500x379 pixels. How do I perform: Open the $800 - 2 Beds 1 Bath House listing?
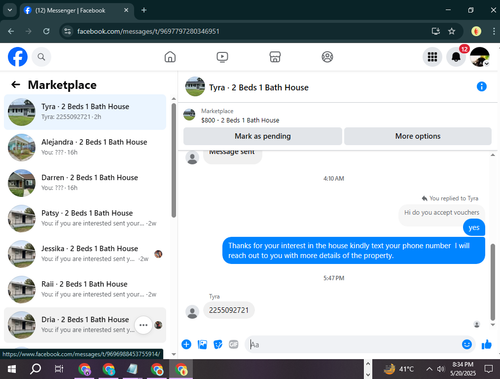click(x=240, y=120)
